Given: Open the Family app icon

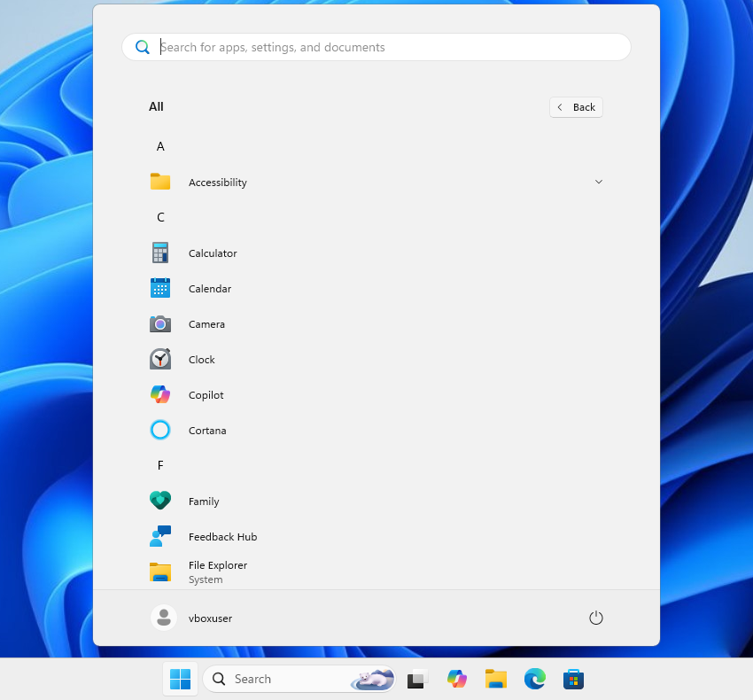Looking at the screenshot, I should (x=160, y=501).
